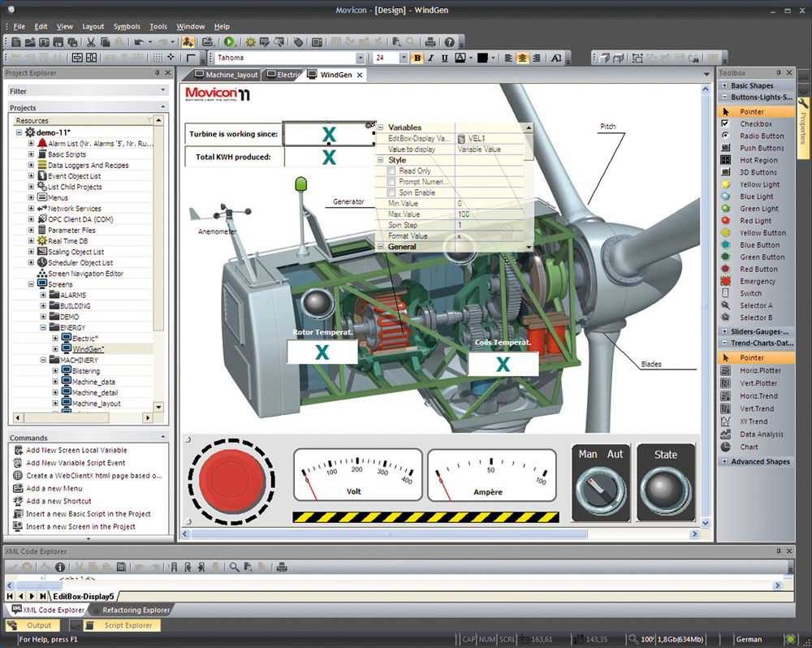Select the Emergency button in Toolbox
This screenshot has height=648, width=812.
757,281
